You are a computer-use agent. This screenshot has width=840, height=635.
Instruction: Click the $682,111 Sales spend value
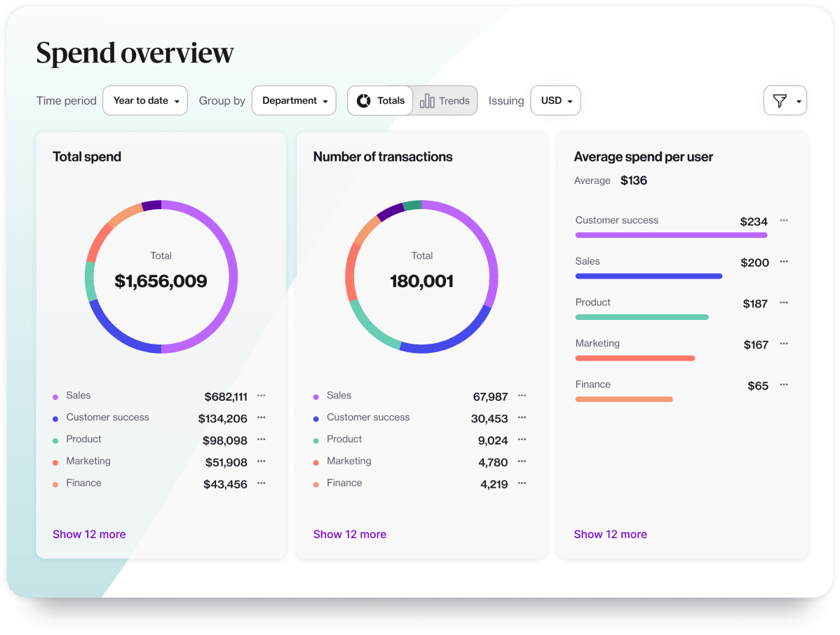(226, 397)
